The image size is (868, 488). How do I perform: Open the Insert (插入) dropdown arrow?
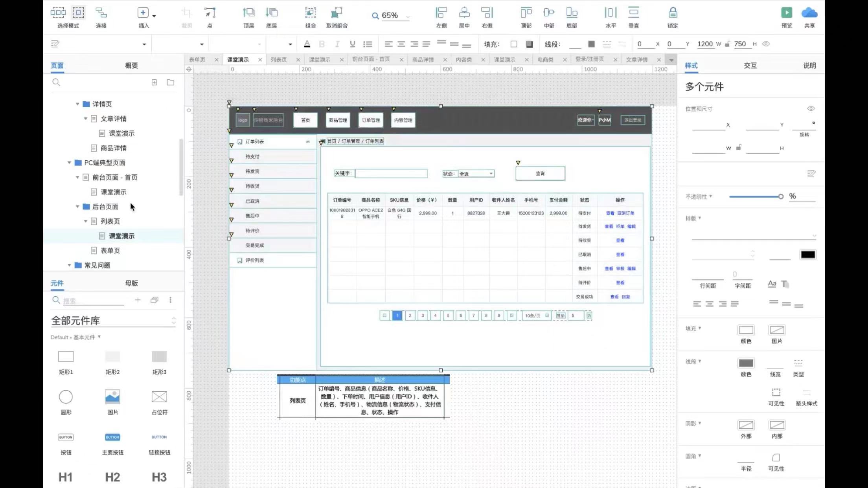pos(154,16)
